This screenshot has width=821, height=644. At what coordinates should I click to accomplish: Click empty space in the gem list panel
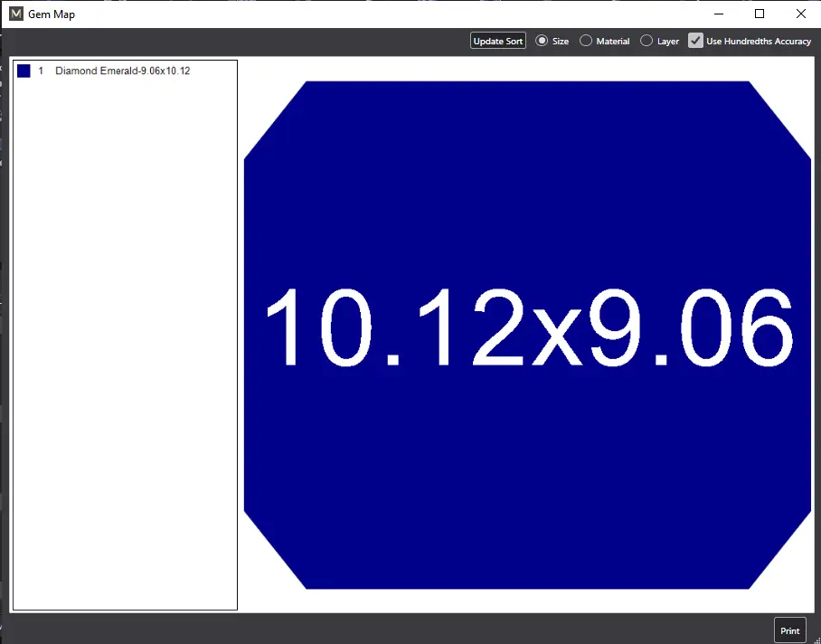[x=125, y=362]
